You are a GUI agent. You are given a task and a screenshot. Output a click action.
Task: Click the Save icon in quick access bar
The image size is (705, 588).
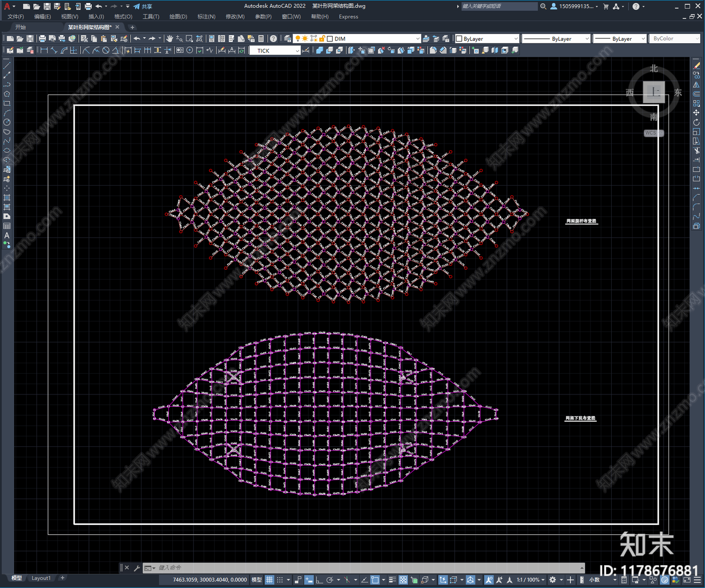click(47, 6)
